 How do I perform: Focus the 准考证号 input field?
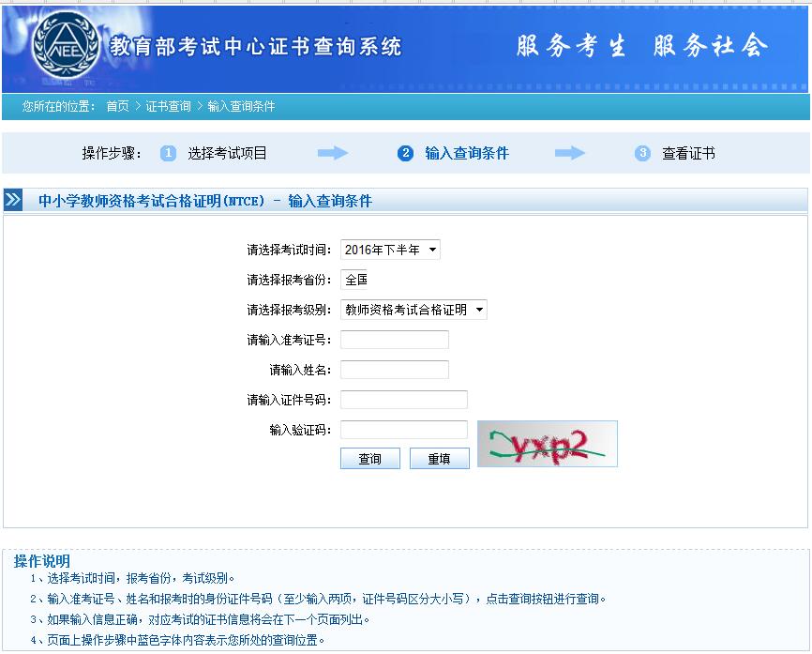394,340
